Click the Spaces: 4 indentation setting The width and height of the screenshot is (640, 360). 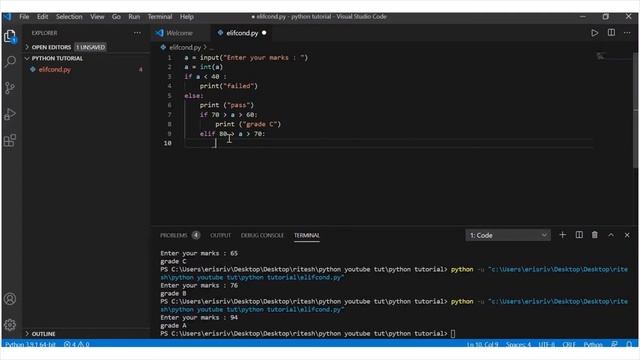(x=518, y=344)
